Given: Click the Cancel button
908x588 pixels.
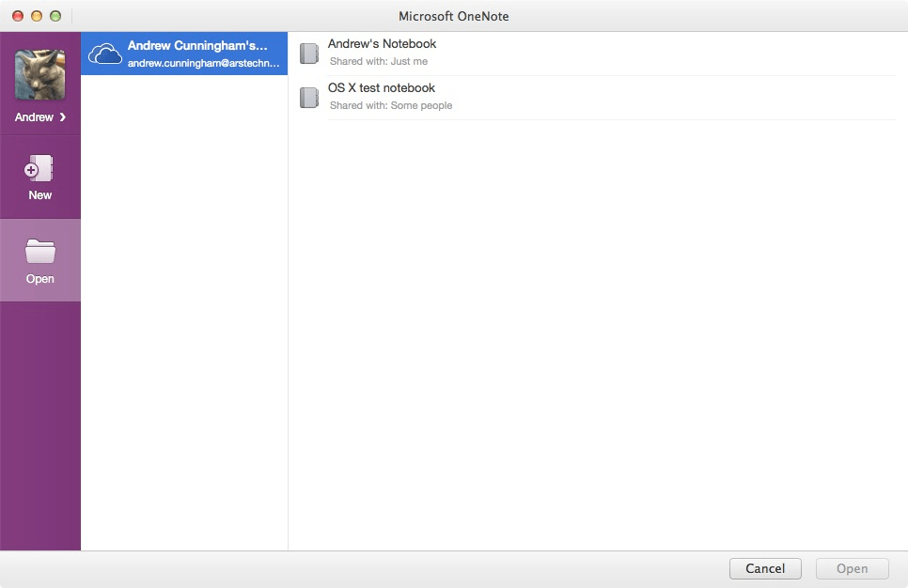Looking at the screenshot, I should [765, 568].
